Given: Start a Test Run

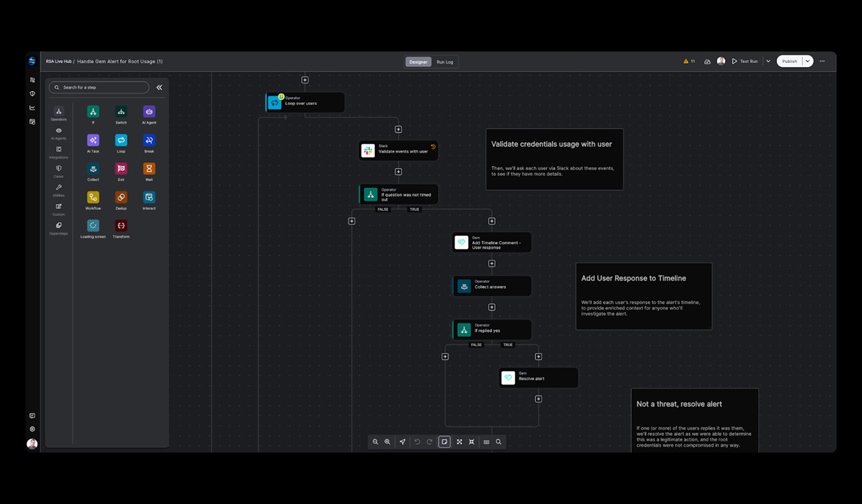Looking at the screenshot, I should pos(745,61).
